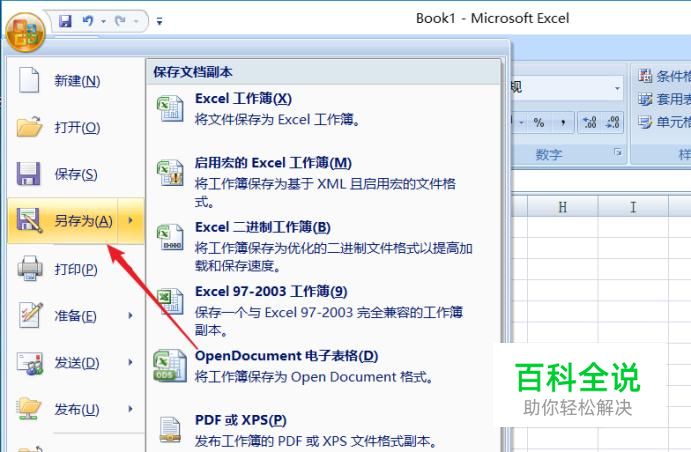Image resolution: width=691 pixels, height=452 pixels.
Task: Select Excel 二进制工作簿(B) option
Action: coord(324,247)
